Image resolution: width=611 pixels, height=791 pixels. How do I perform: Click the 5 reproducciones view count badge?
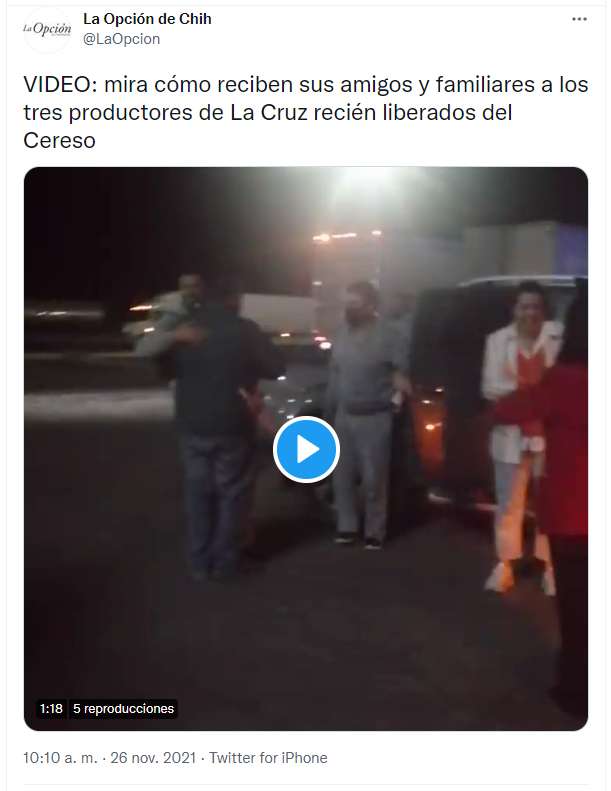(x=124, y=708)
